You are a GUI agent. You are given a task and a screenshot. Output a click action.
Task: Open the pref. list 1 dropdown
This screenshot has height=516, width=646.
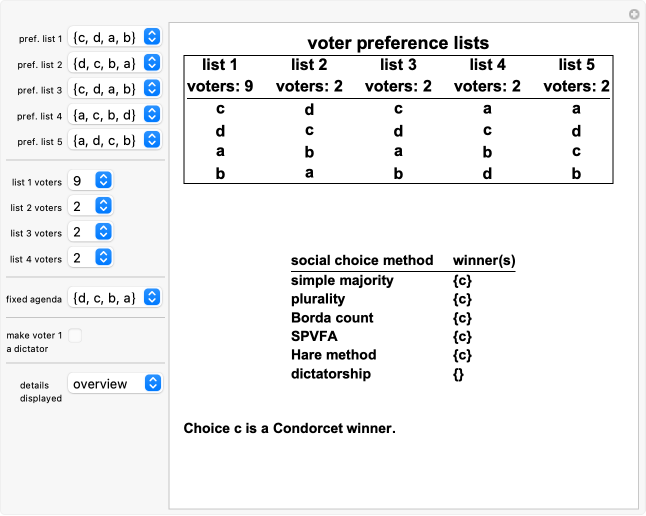point(115,37)
